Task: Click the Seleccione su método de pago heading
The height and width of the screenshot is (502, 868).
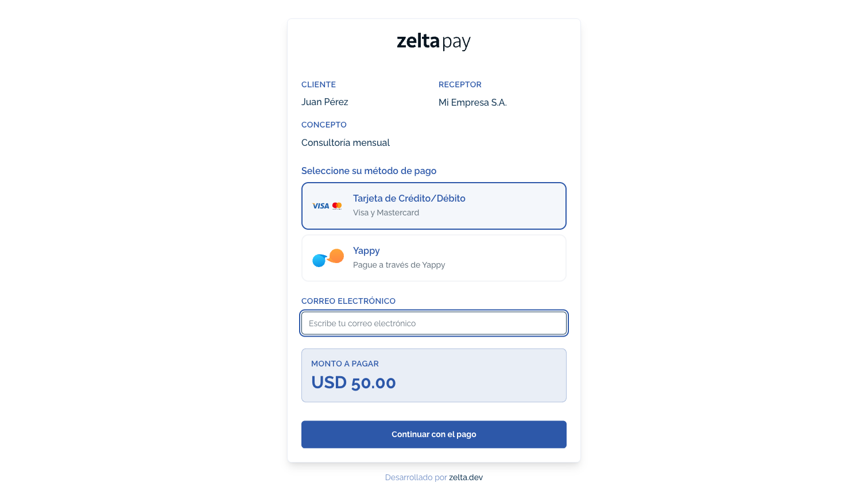Action: point(369,171)
